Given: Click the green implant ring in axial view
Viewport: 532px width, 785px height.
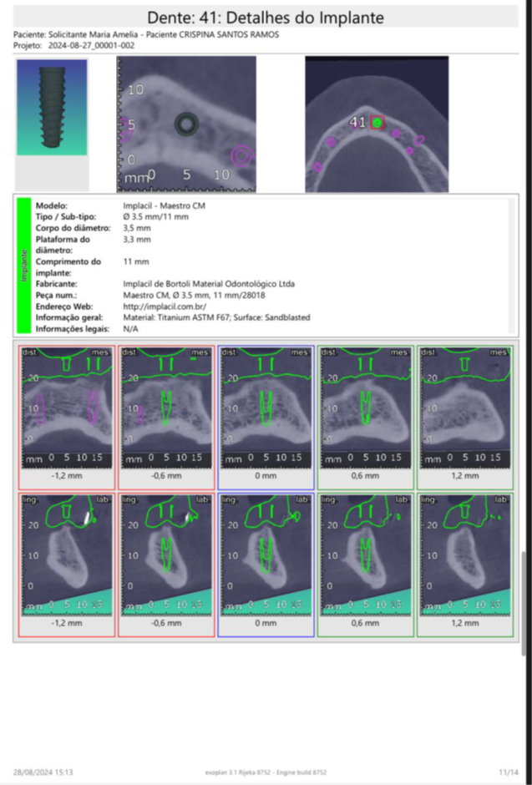Looking at the screenshot, I should [185, 125].
